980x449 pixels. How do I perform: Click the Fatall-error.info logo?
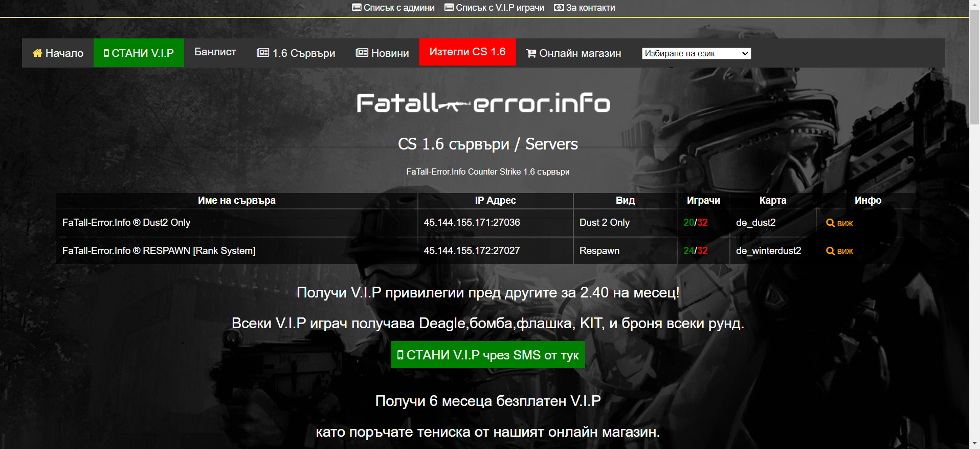[483, 103]
